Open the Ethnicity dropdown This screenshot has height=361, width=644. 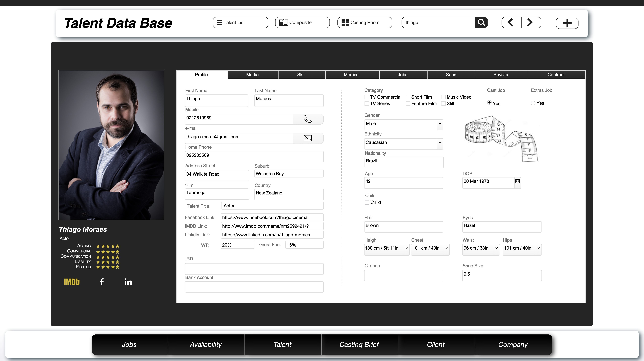point(440,143)
